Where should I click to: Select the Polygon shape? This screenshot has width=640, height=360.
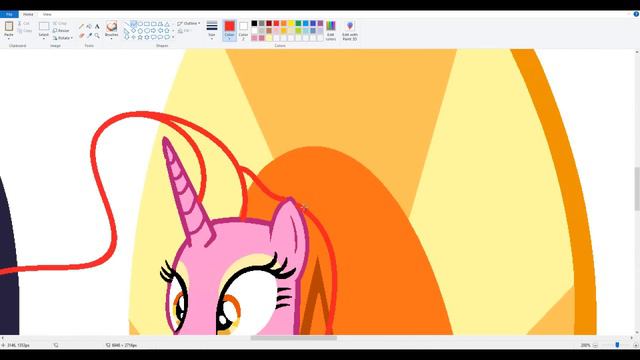[x=160, y=24]
